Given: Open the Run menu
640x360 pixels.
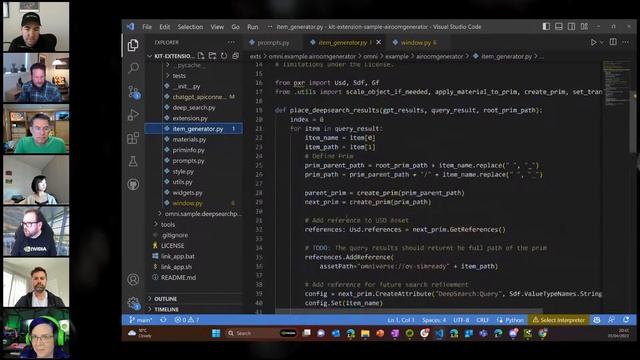Looking at the screenshot, I should coord(253,27).
